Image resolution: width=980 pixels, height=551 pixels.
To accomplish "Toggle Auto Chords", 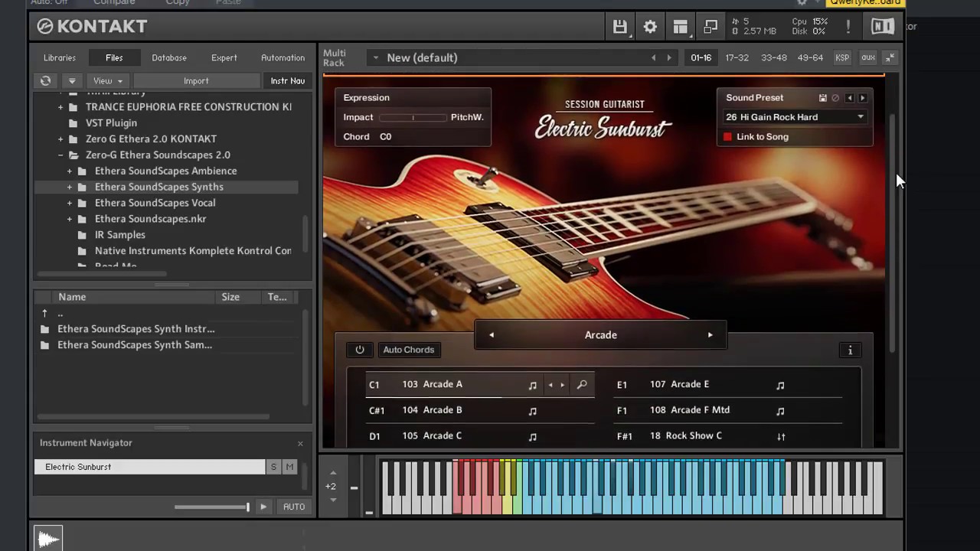I will click(x=408, y=350).
